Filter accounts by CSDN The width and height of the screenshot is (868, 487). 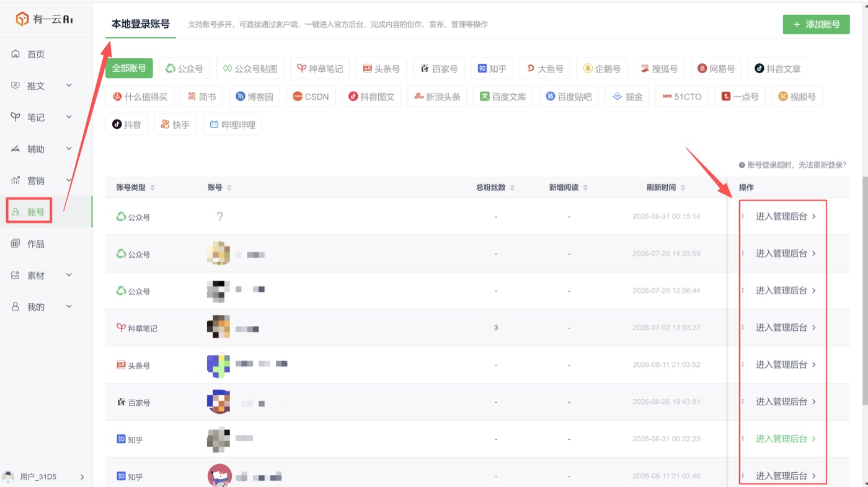[x=311, y=97]
